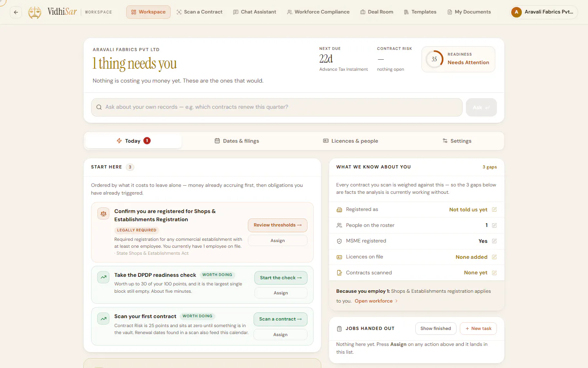Click the building icon beside Registered as
588x368 pixels.
[339, 210]
